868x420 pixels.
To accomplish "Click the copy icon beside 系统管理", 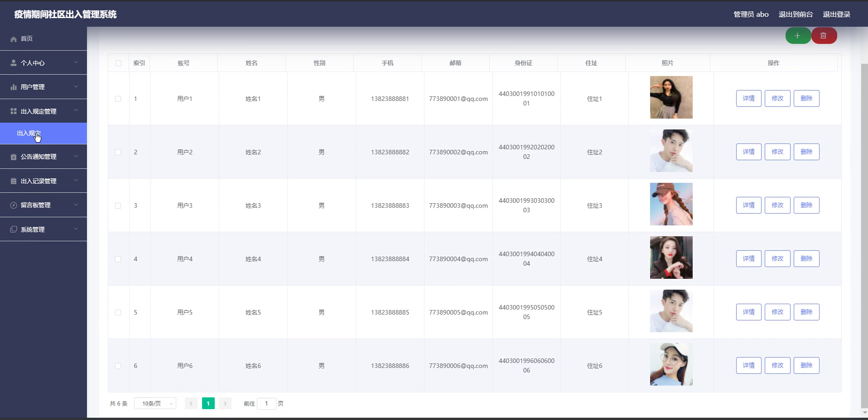I will 14,229.
